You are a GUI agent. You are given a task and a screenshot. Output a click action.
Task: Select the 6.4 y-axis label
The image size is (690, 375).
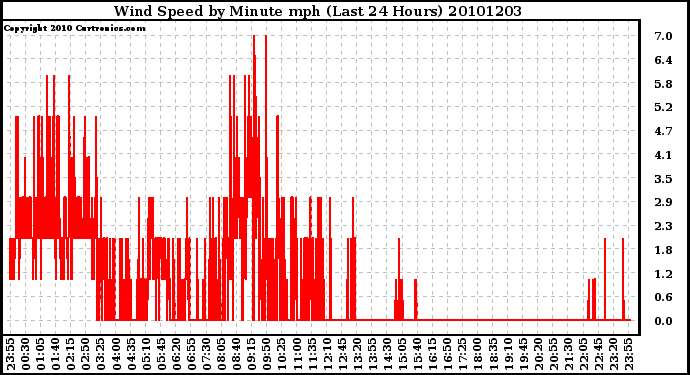click(663, 60)
